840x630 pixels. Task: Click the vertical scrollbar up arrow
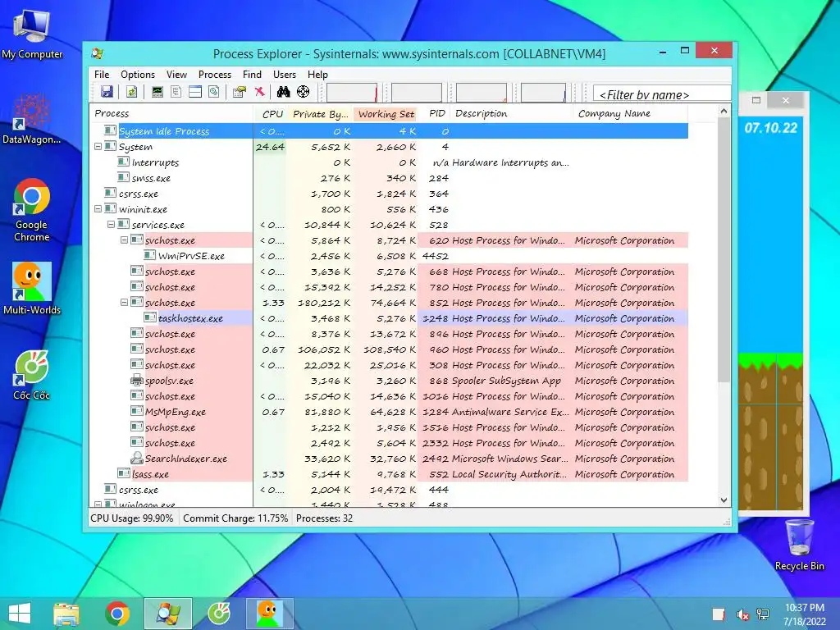[724, 112]
